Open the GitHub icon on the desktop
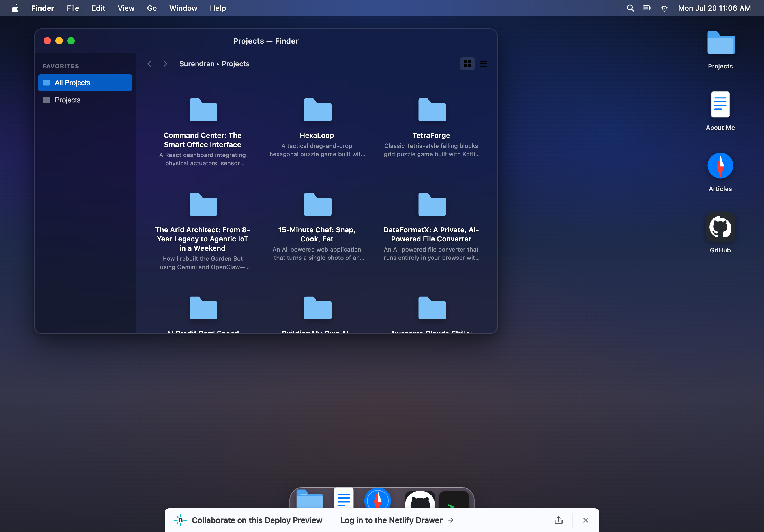Viewport: 764px width, 532px height. click(720, 227)
